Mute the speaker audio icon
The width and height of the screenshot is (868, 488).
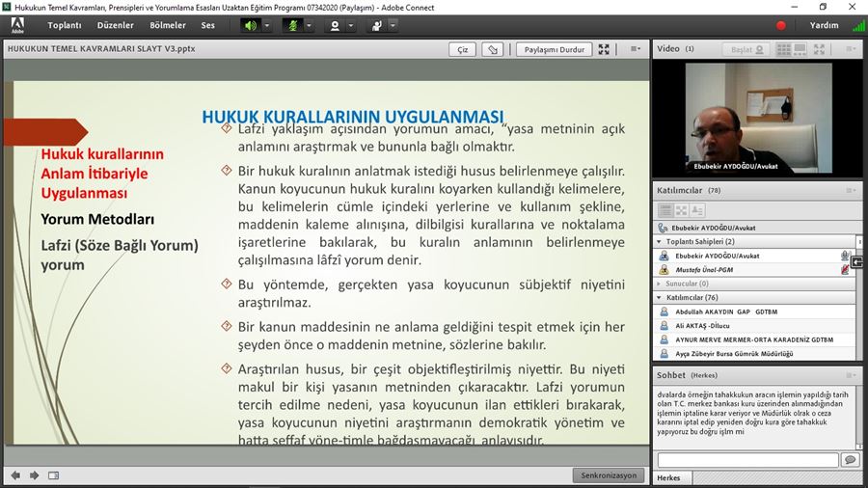click(251, 25)
